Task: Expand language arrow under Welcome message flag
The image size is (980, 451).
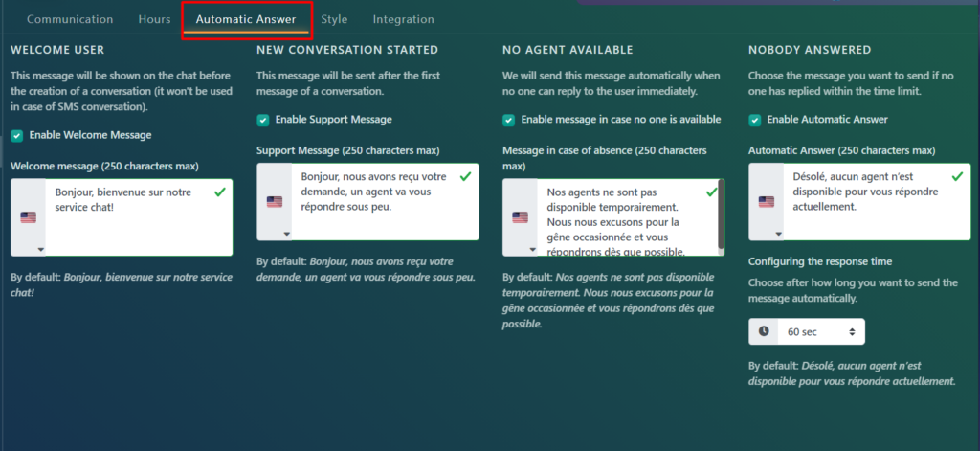Action: pyautogui.click(x=40, y=249)
